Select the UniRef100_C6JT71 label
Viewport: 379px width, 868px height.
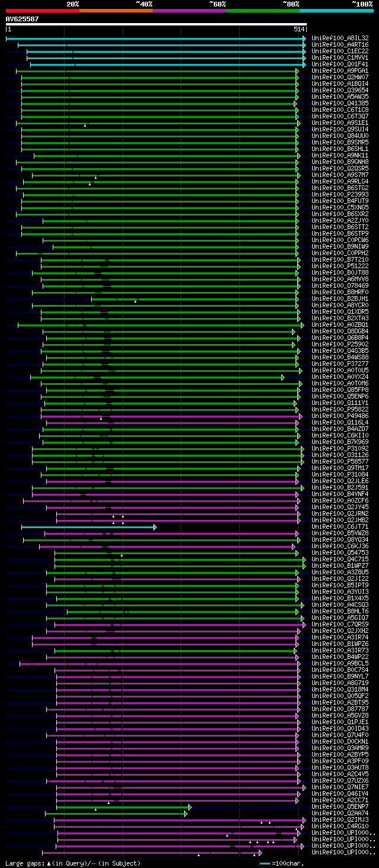point(340,526)
